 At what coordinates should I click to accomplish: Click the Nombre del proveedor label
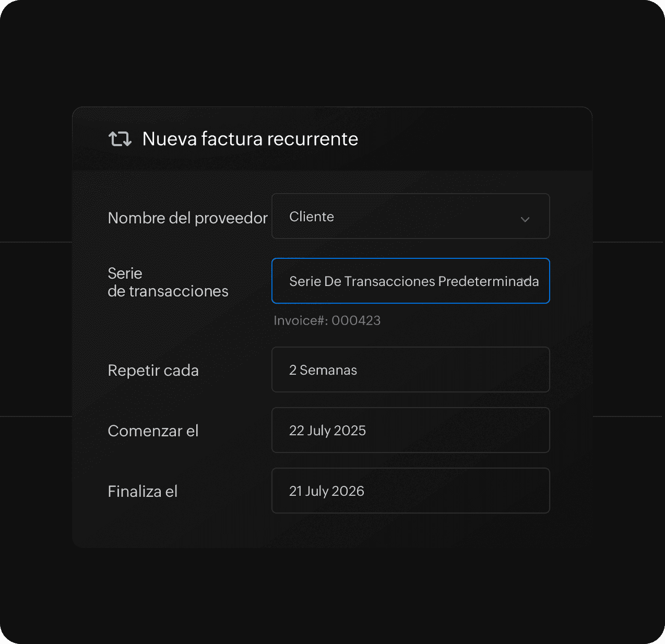coord(187,218)
